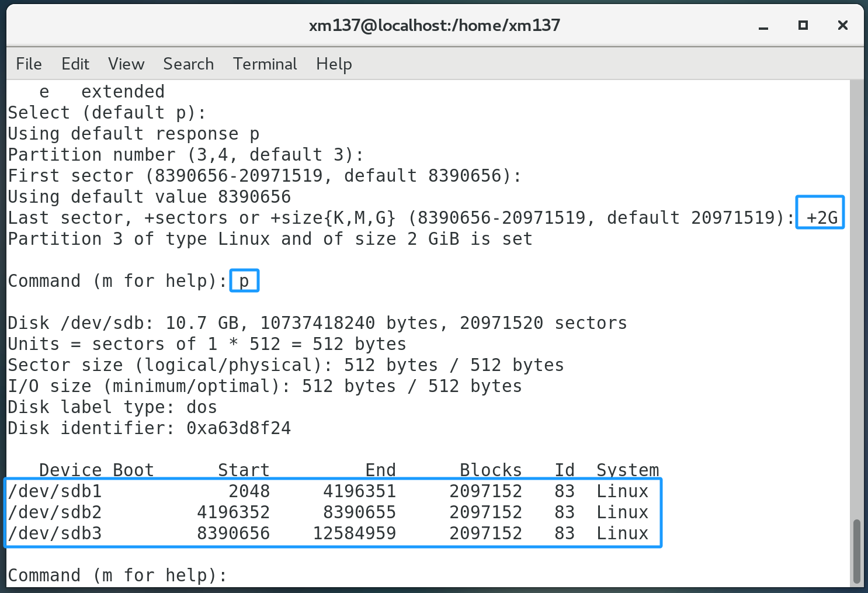Click the Partition 3 size confirmation line
The height and width of the screenshot is (593, 868).
coord(270,239)
